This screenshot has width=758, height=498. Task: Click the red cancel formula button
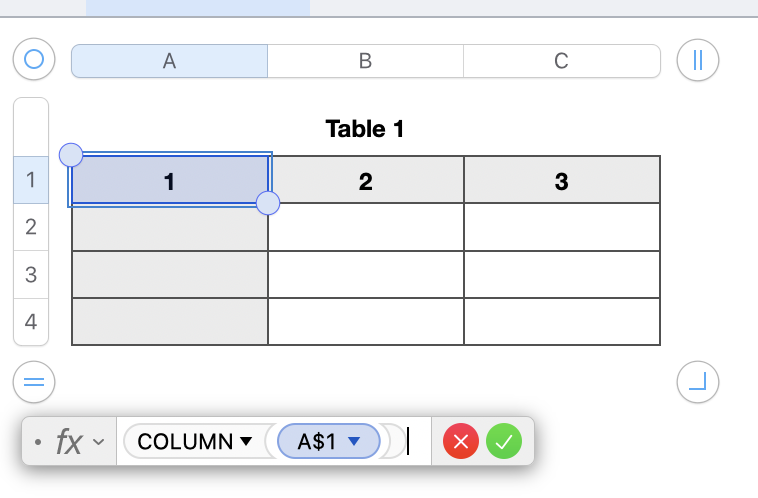coord(462,441)
